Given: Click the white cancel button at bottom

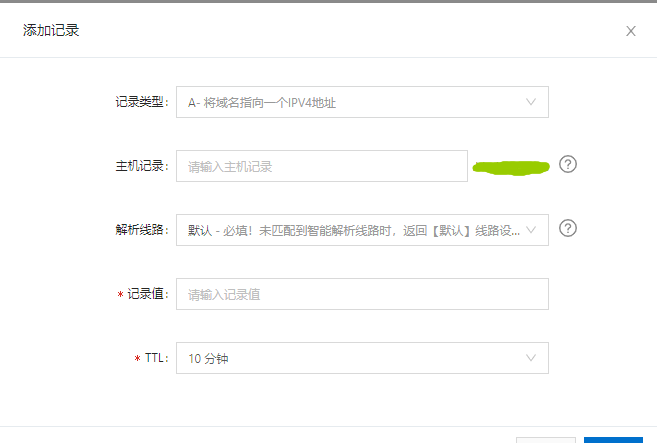Looking at the screenshot, I should [546, 440].
